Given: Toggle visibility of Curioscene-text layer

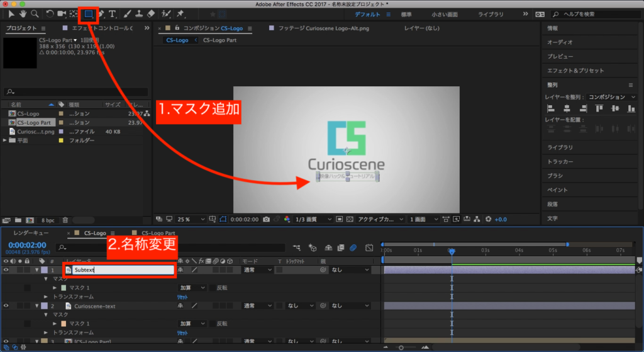Looking at the screenshot, I should point(6,305).
